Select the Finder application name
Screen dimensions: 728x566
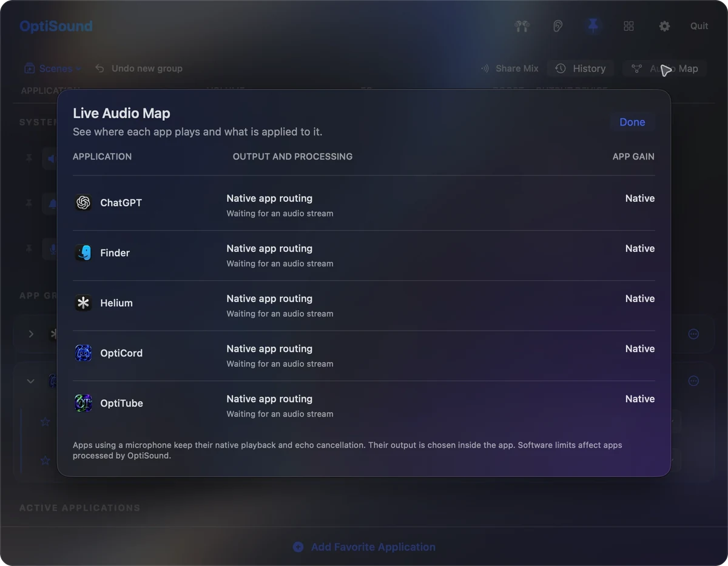tap(115, 253)
